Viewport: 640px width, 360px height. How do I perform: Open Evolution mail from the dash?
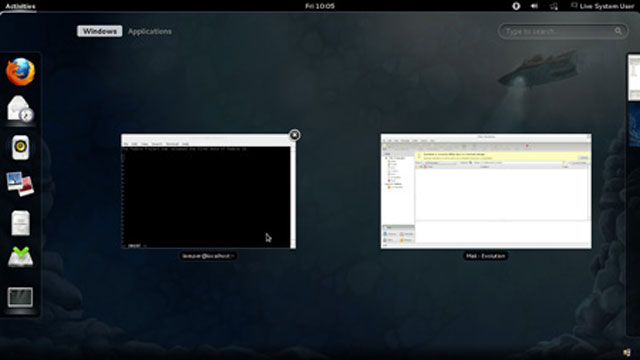point(20,109)
